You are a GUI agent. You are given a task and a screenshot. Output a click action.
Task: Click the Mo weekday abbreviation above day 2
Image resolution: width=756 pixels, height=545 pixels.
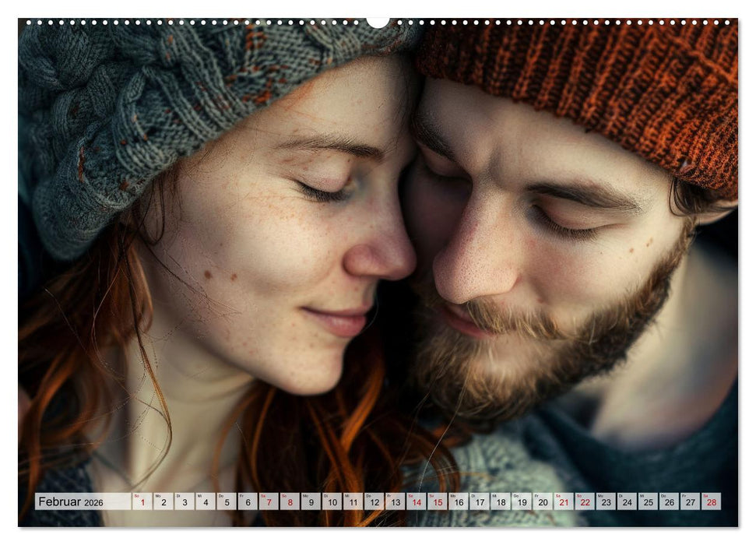[x=157, y=496]
